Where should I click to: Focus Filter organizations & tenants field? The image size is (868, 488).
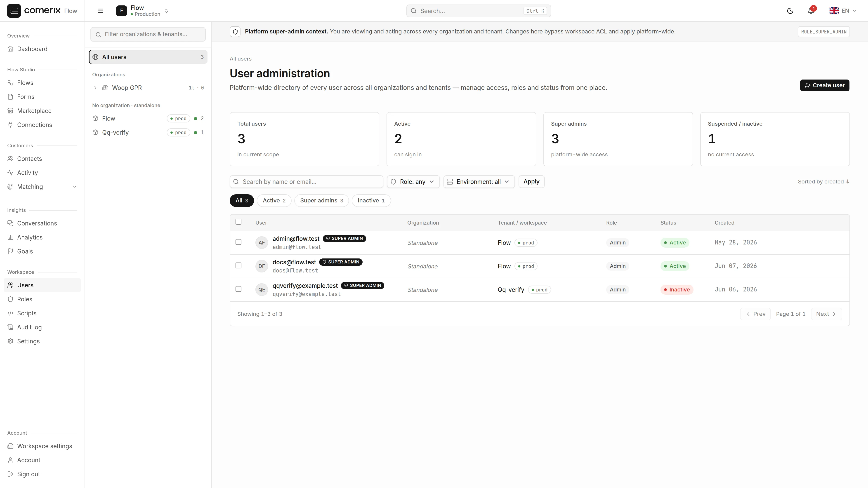148,34
